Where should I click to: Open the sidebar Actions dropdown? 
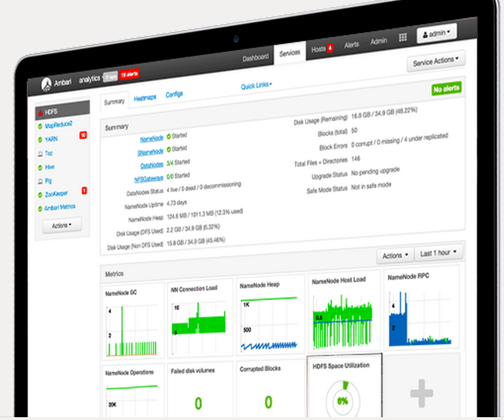tap(62, 225)
